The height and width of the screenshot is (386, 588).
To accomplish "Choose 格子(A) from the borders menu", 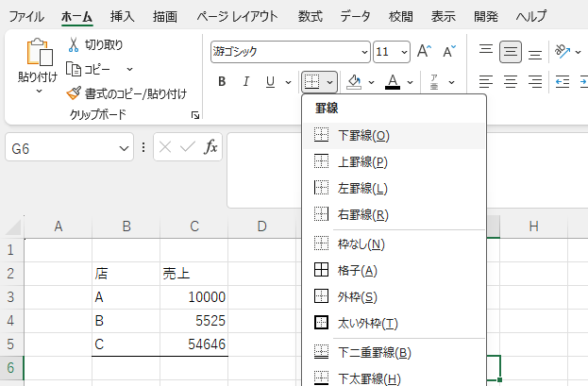I will click(x=395, y=271).
